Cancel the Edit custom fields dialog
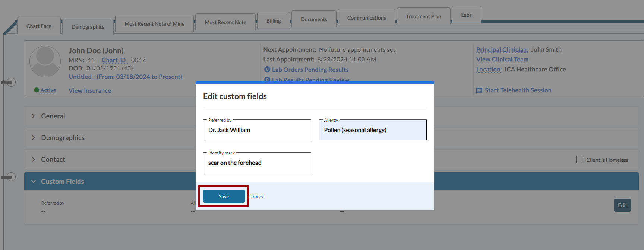 256,196
